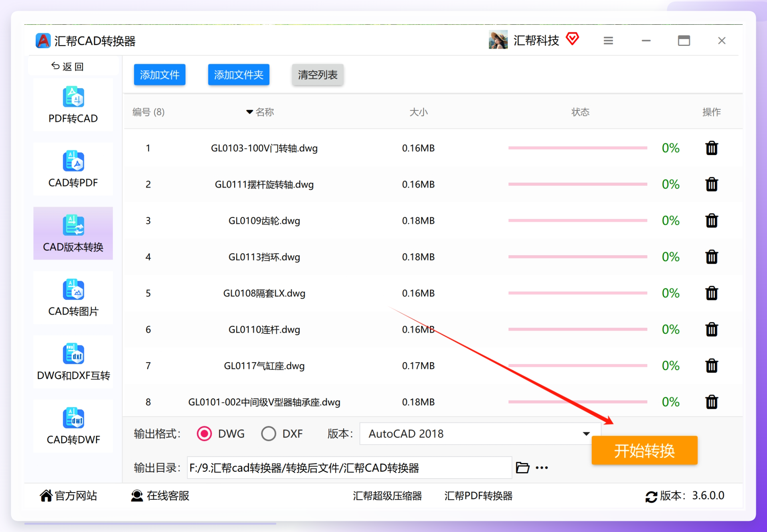Remove GL0108隔套LX.dwg using the trash icon
767x532 pixels.
(x=712, y=293)
